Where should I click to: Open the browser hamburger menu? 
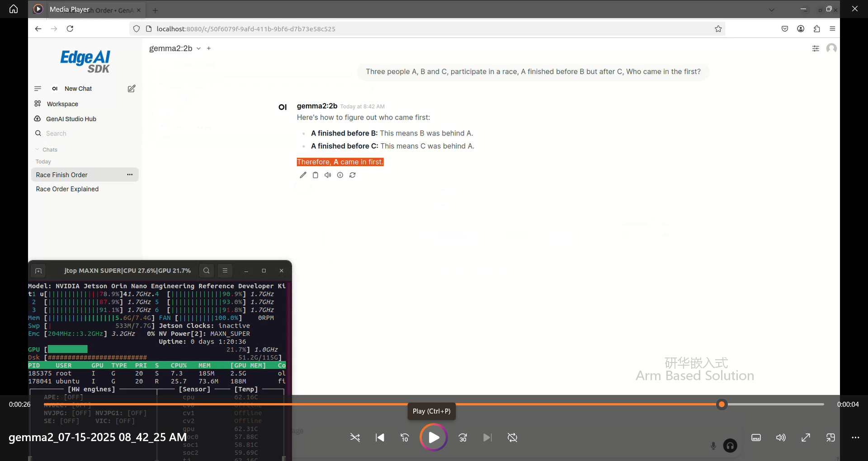[832, 28]
